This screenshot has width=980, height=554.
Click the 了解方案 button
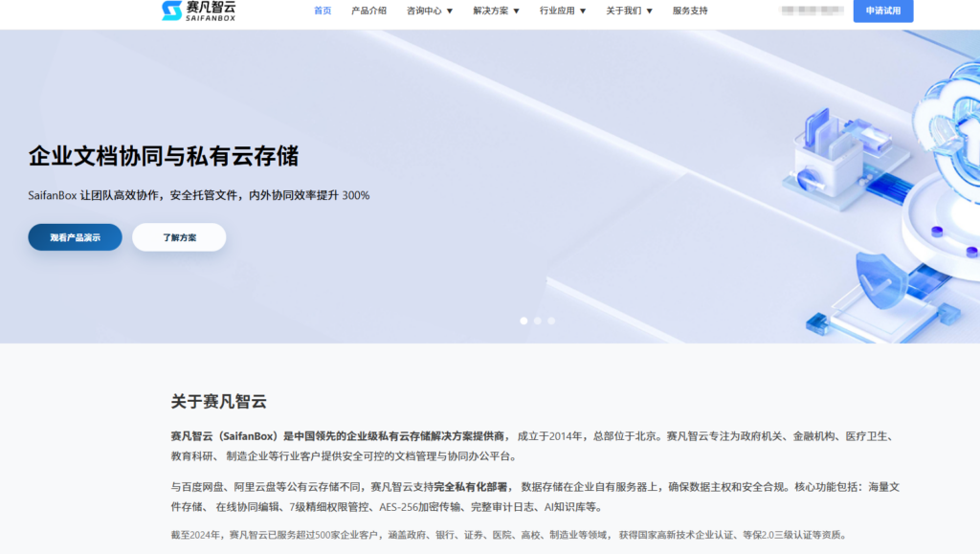click(x=178, y=236)
